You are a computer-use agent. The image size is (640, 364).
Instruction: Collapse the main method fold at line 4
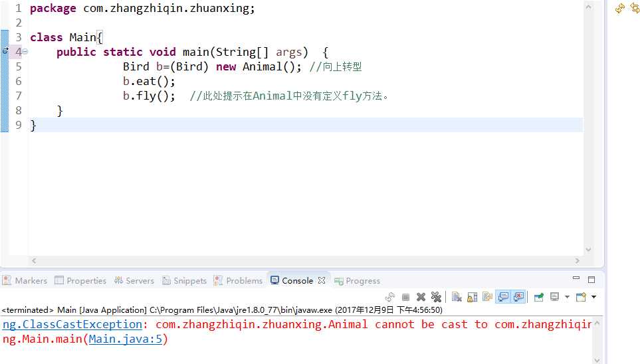[x=25, y=52]
